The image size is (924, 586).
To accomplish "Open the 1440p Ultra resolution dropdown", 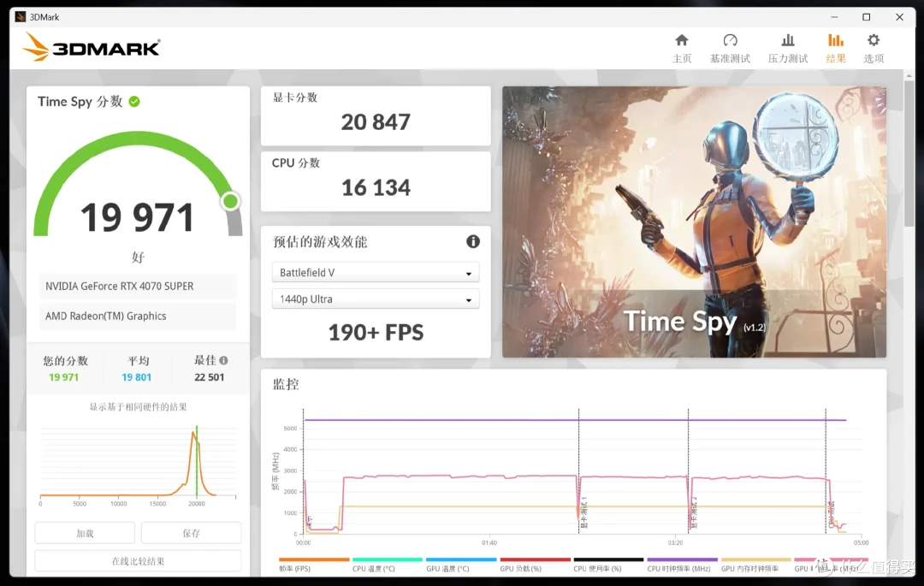I will [376, 299].
